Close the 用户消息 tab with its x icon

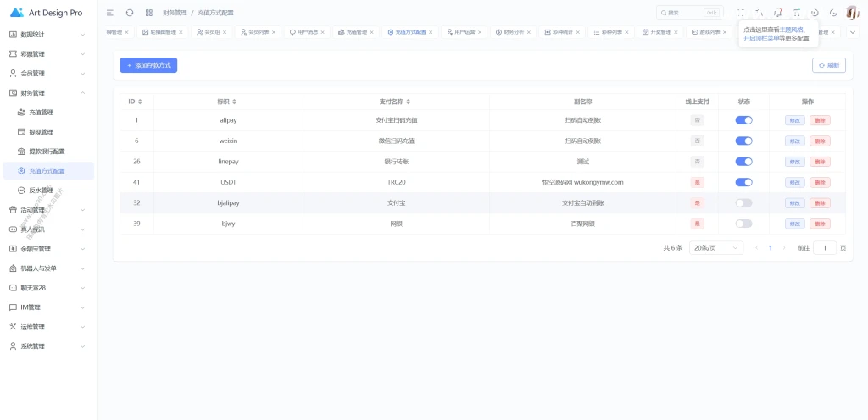[x=322, y=32]
